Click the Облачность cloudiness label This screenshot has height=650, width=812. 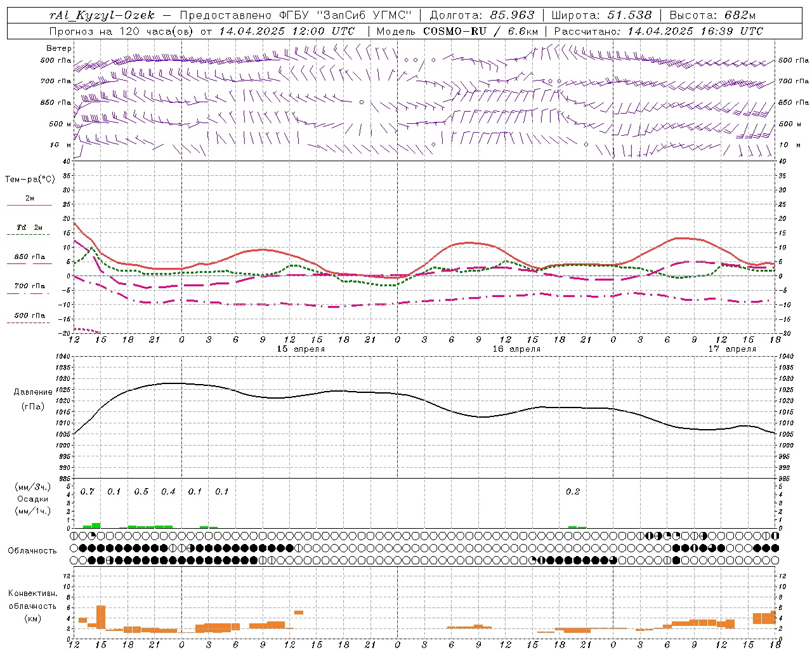tap(32, 550)
